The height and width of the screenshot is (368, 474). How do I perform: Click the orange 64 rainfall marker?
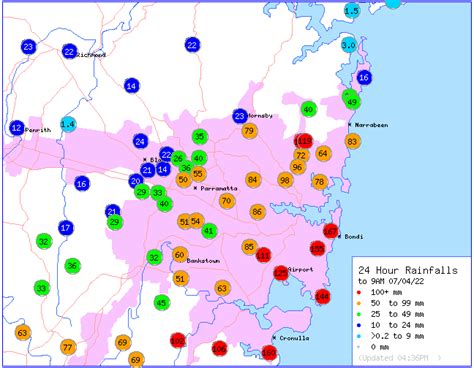(323, 153)
